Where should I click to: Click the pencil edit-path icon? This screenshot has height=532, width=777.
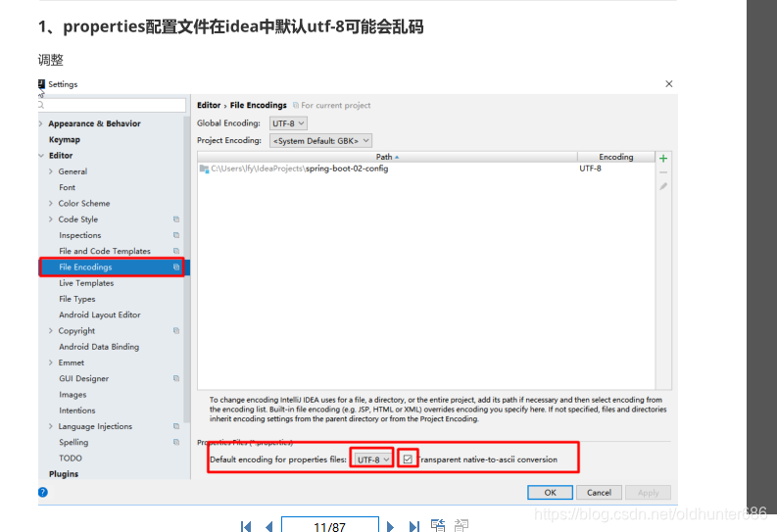click(x=663, y=186)
